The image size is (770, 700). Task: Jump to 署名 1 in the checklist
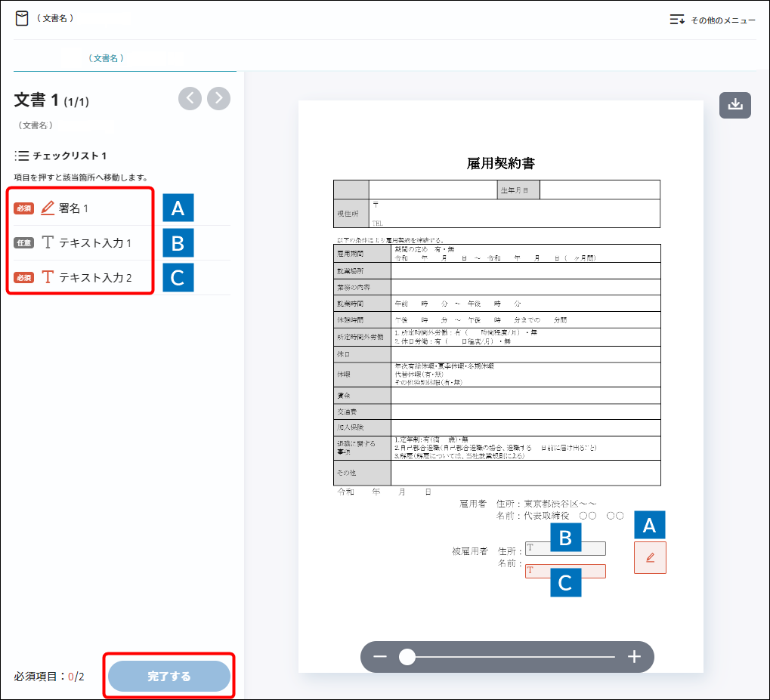(73, 208)
